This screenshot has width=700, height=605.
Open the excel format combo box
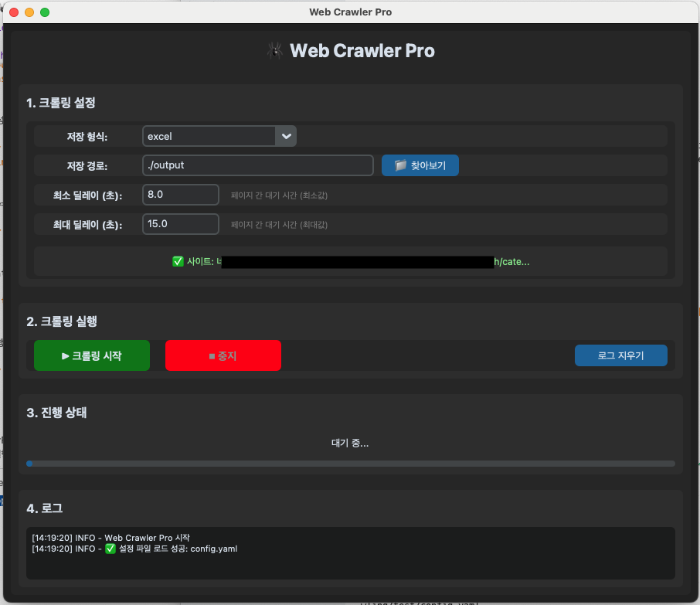pyautogui.click(x=209, y=136)
